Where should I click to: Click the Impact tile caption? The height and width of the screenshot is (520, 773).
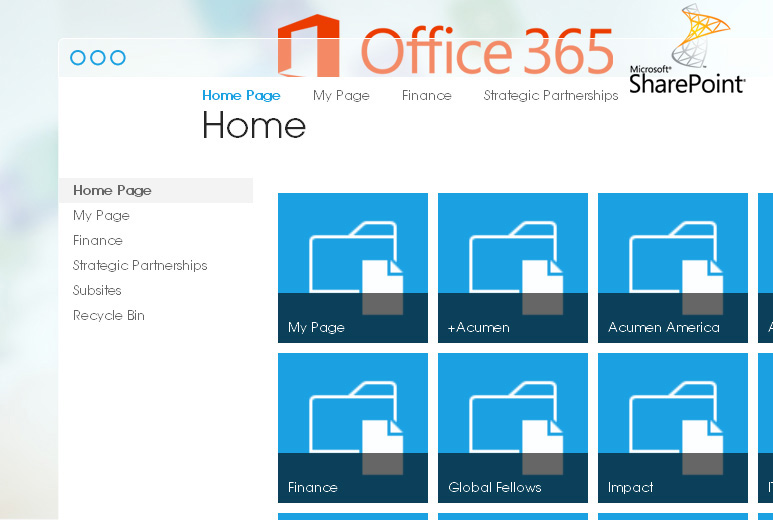pyautogui.click(x=631, y=488)
